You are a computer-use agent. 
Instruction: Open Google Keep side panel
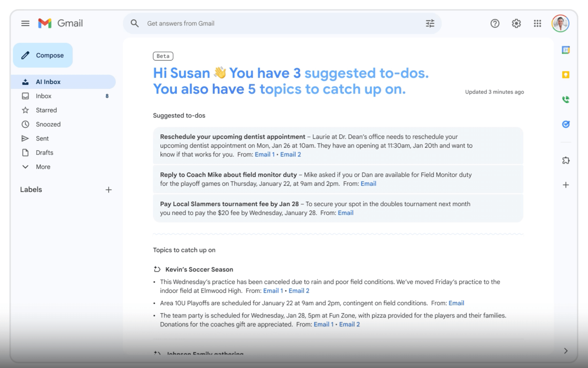click(565, 75)
